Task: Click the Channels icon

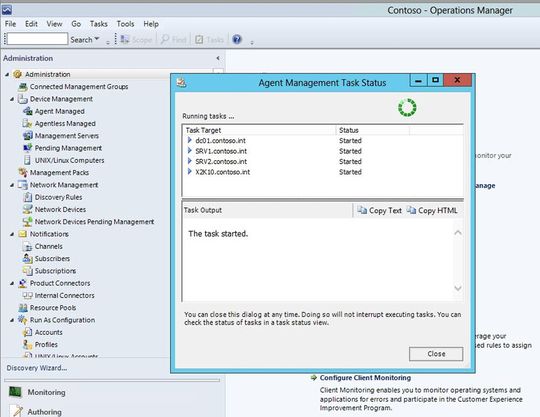Action: (x=28, y=247)
